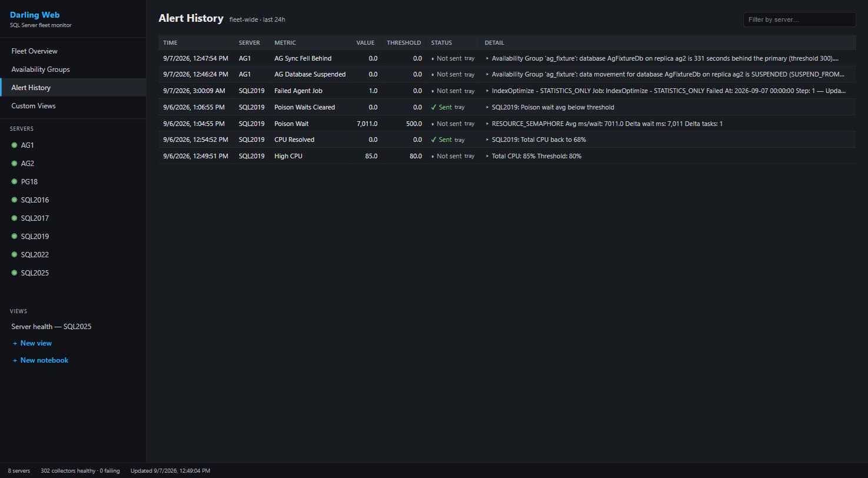Click the green status dot for SQL2025

click(14, 273)
